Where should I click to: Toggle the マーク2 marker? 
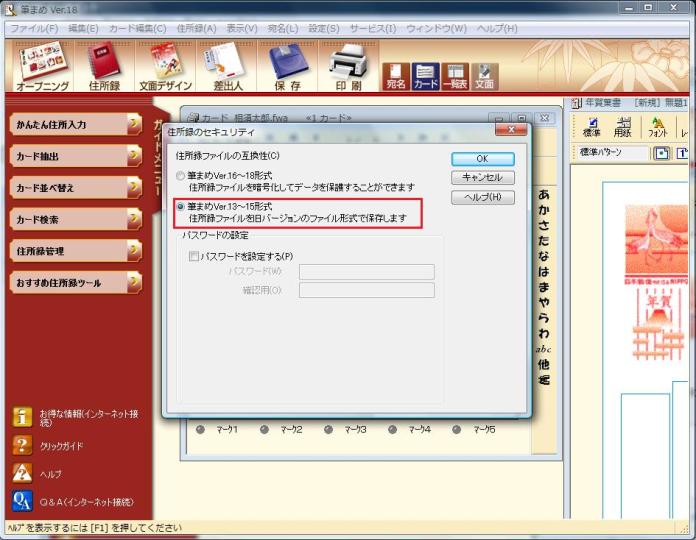pyautogui.click(x=264, y=430)
